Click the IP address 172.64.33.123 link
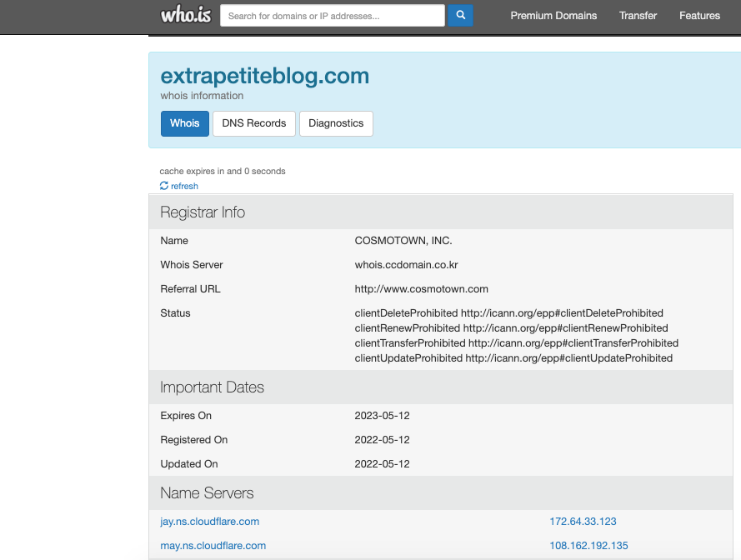Screen dimensions: 741x560 pos(583,521)
